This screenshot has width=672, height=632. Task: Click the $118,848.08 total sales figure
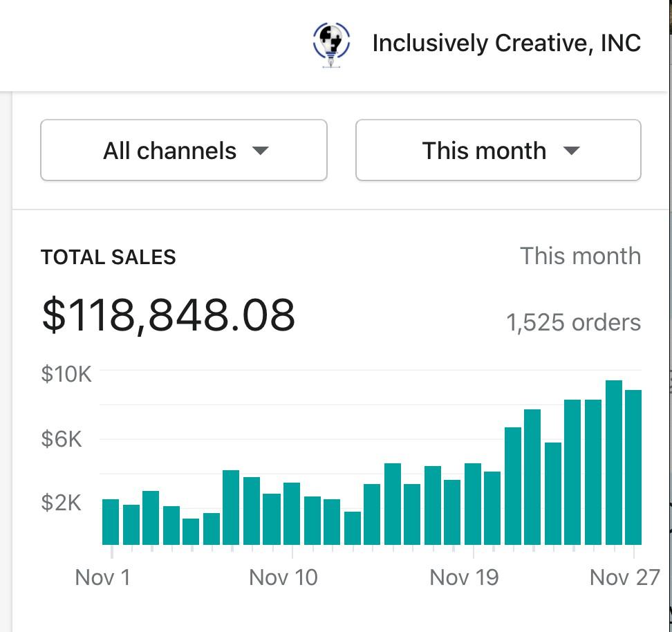click(169, 315)
